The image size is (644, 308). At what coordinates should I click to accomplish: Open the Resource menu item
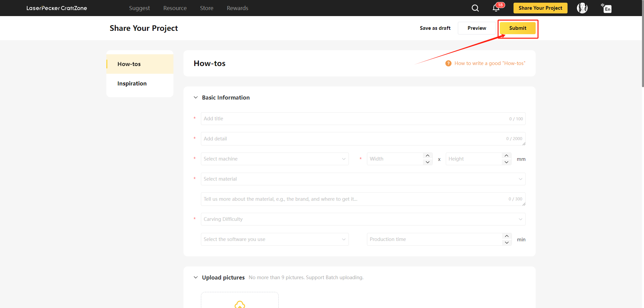click(175, 8)
